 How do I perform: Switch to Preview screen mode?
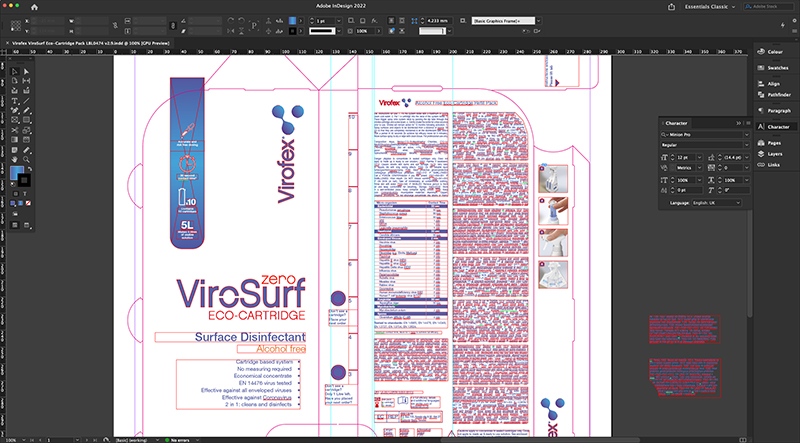coord(26,225)
